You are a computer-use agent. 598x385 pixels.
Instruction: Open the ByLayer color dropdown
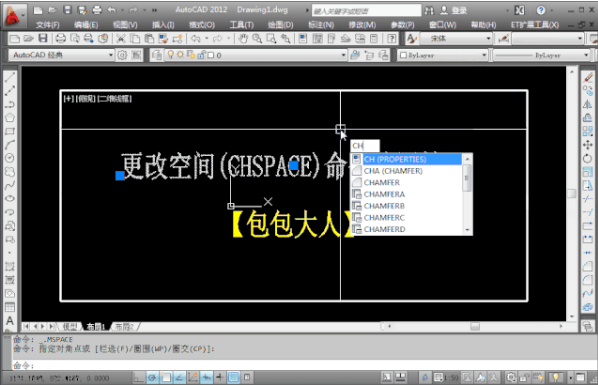[x=484, y=55]
